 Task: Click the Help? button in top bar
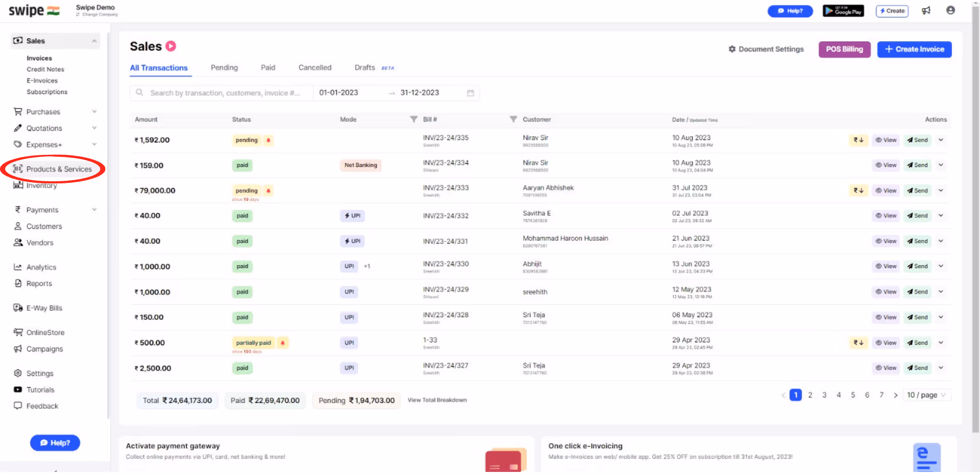pyautogui.click(x=790, y=11)
